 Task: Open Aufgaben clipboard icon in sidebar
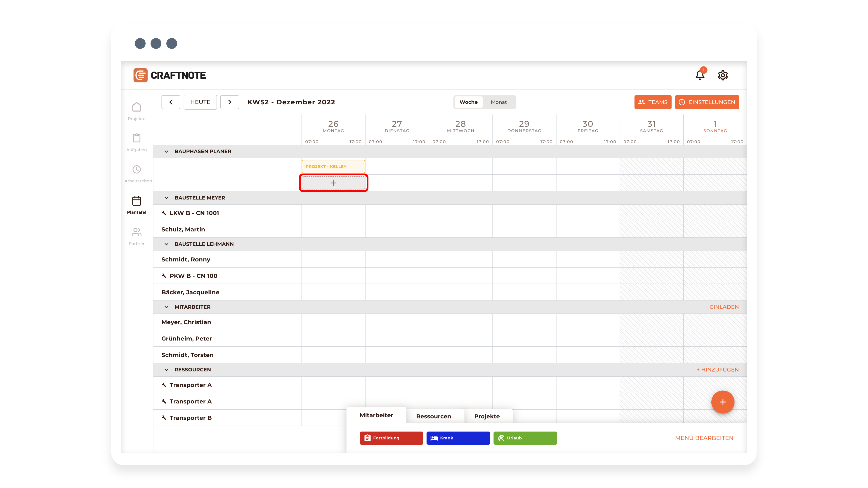tap(137, 138)
